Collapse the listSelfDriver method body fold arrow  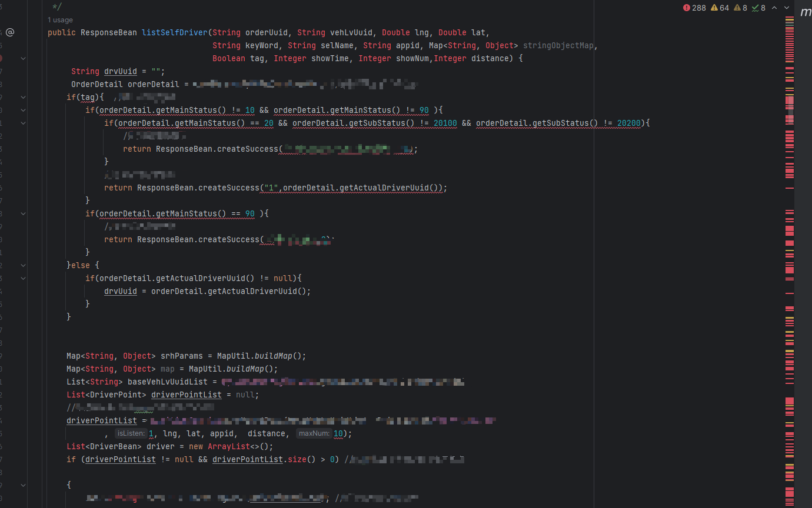click(x=23, y=58)
